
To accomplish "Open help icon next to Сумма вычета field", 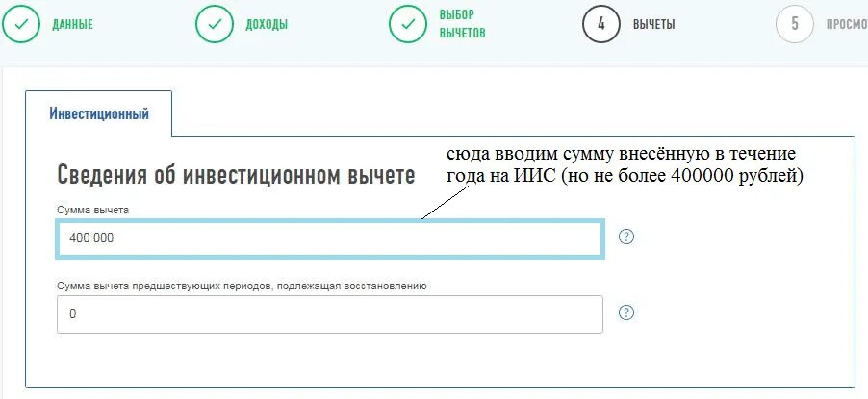I will pyautogui.click(x=626, y=237).
